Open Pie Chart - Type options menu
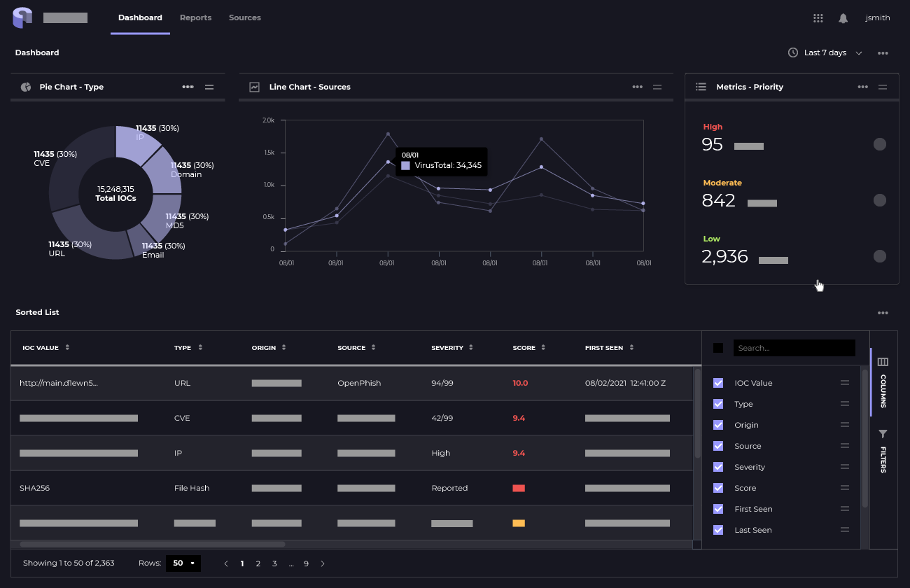 [x=188, y=87]
